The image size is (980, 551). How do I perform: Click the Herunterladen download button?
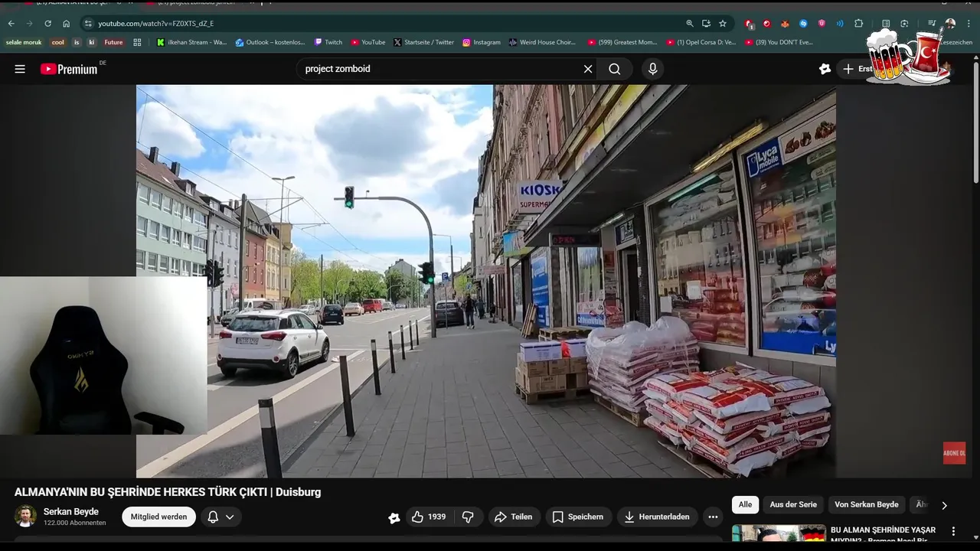(658, 517)
